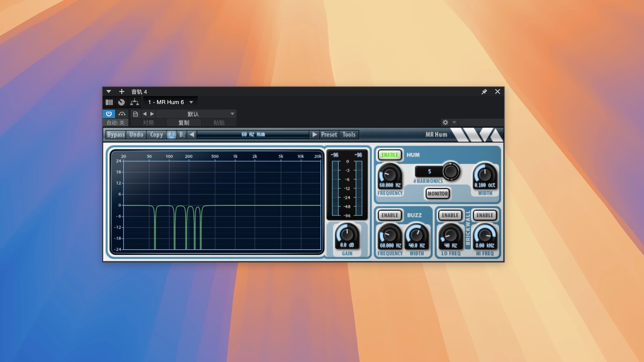Click the 对照 compare button
This screenshot has height=362, width=644.
pos(148,123)
